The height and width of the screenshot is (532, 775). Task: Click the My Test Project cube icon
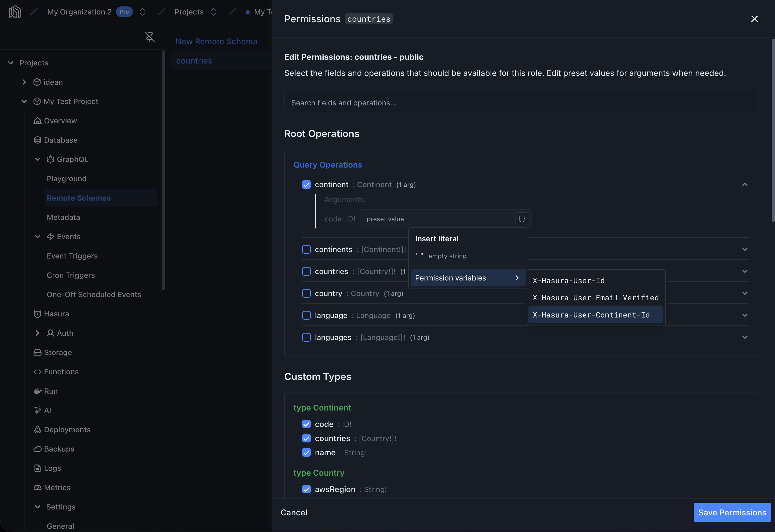[37, 101]
